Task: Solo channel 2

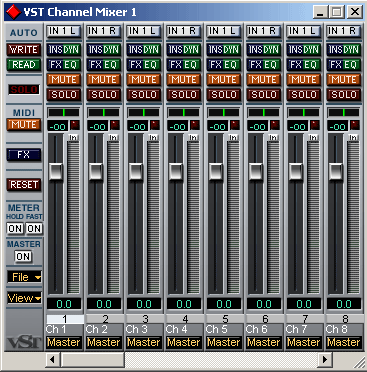Action: click(104, 95)
